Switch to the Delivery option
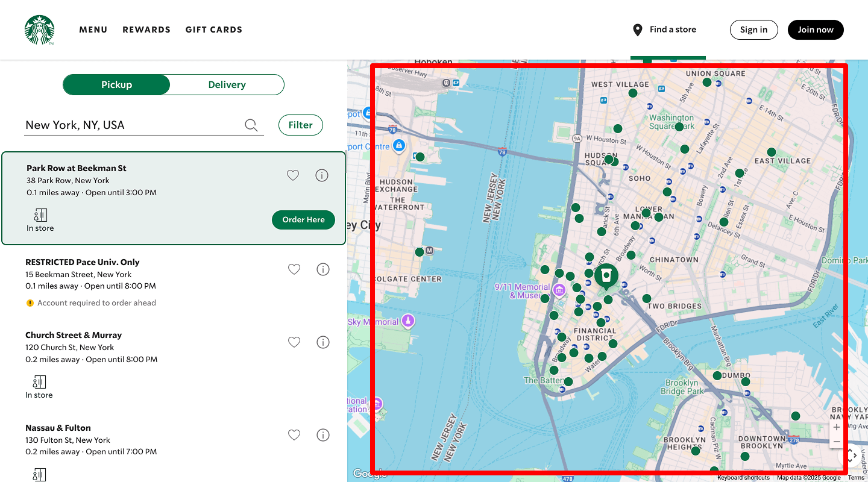868x482 pixels. click(x=227, y=84)
